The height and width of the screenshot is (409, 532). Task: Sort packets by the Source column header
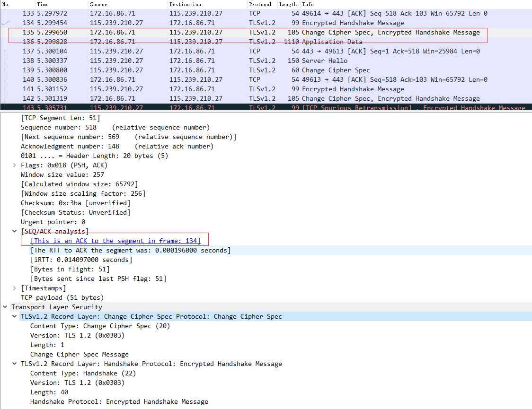[x=128, y=4]
